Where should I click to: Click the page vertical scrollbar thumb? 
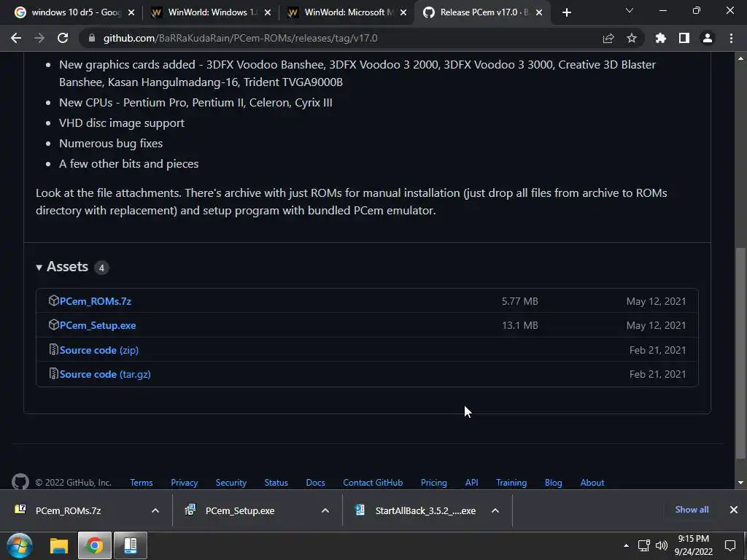click(740, 354)
